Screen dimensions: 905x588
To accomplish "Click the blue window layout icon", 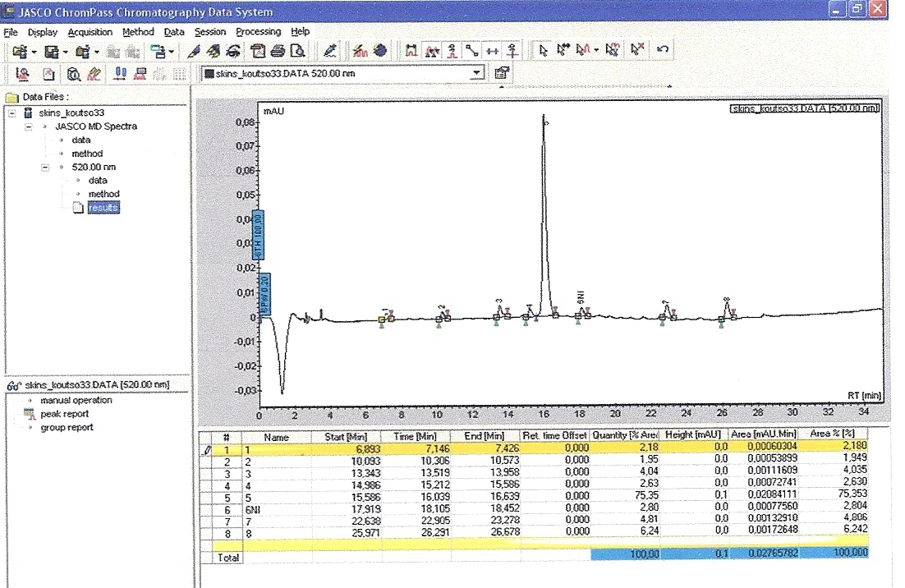I will pos(157,52).
